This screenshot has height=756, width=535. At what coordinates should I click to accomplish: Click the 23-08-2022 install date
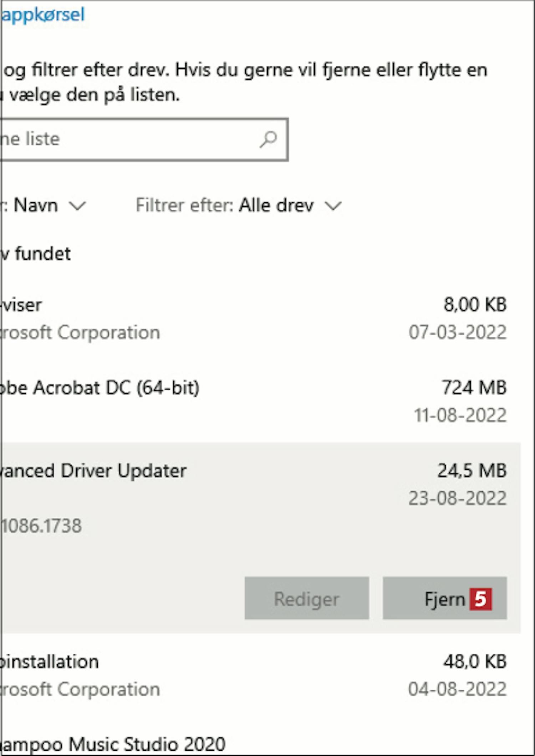(457, 498)
